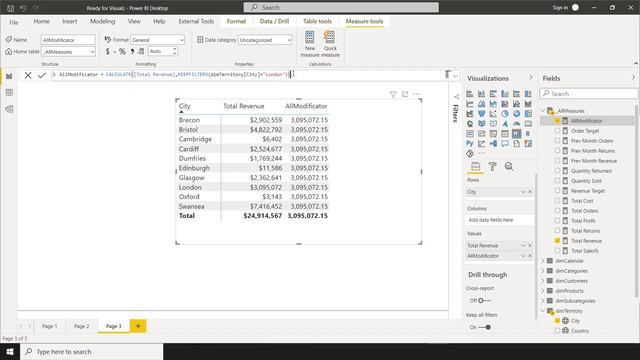Open the Analytics magnifier tab
The width and height of the screenshot is (640, 360).
pos(509,167)
